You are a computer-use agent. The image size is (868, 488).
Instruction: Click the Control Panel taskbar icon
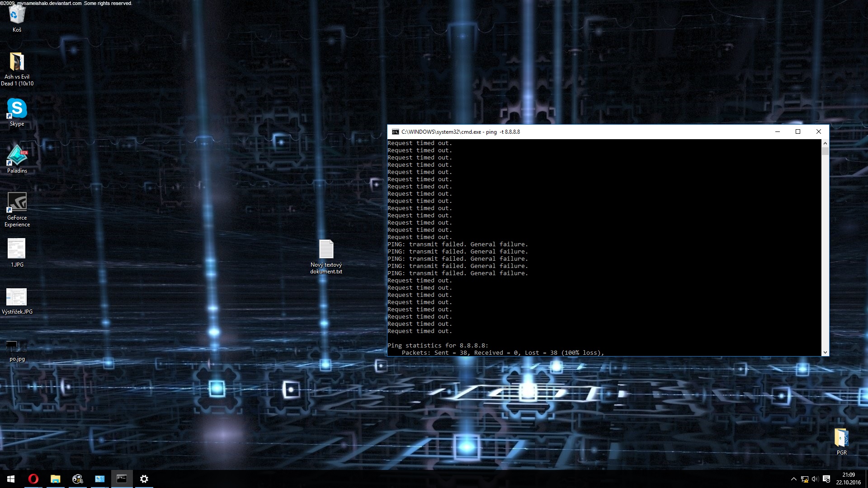(99, 479)
